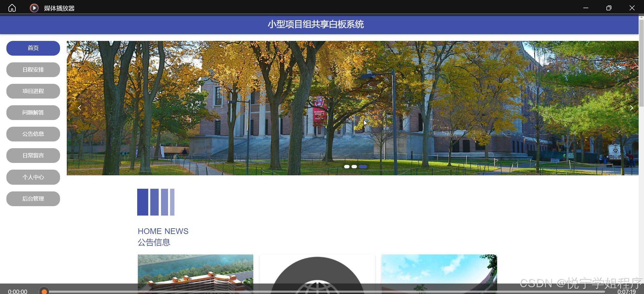The width and height of the screenshot is (644, 294).
Task: Minimize the media player window
Action: [586, 8]
